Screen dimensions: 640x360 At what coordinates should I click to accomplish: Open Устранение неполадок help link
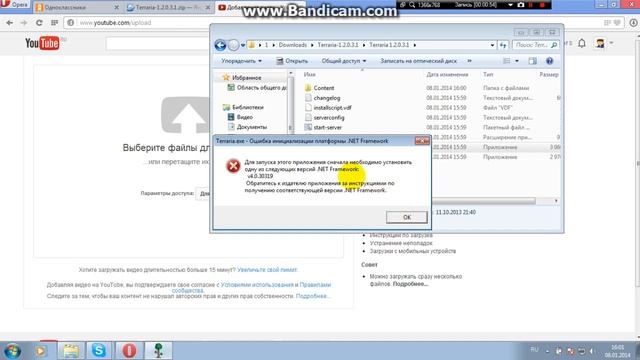(401, 243)
